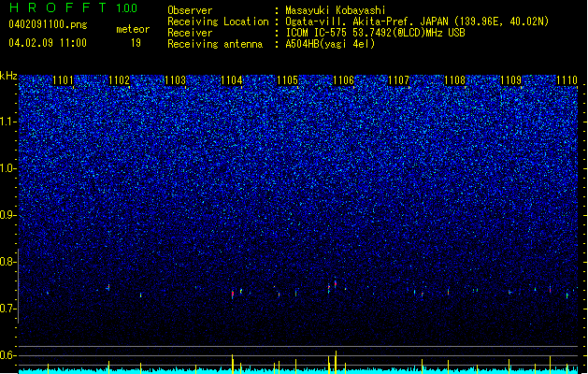Click the 1.0 kHz axis label

[7, 168]
